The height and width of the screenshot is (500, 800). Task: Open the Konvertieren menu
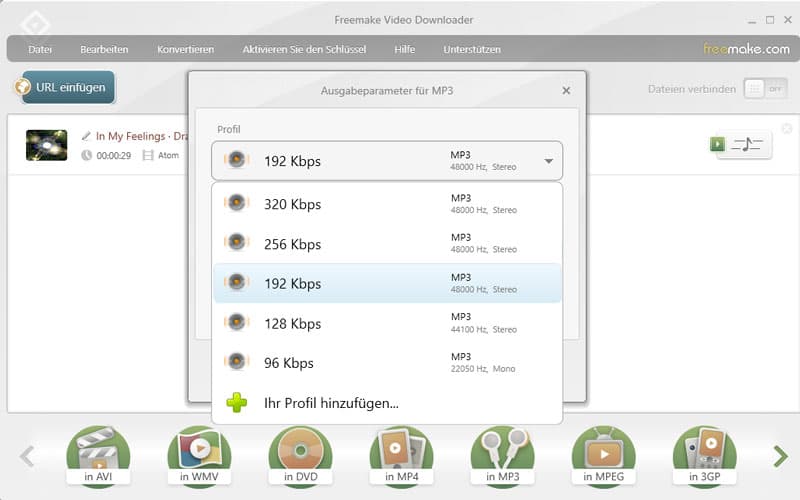[x=185, y=49]
